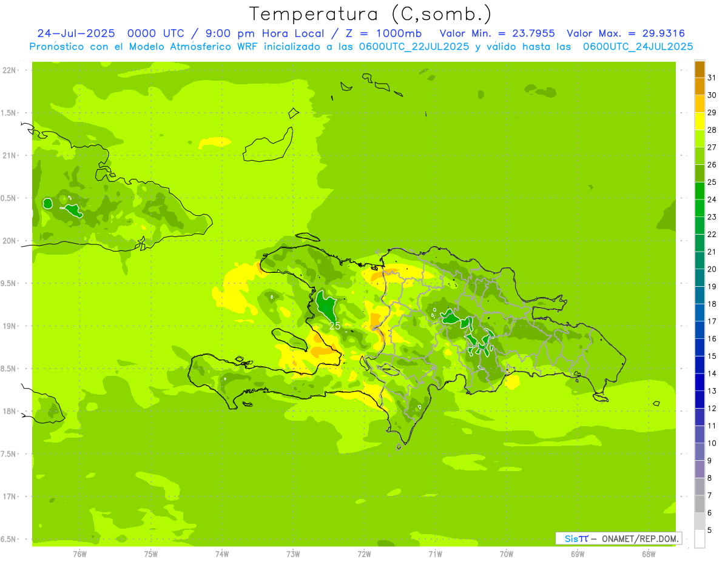Click the "19N" latitude axis label

click(x=10, y=326)
